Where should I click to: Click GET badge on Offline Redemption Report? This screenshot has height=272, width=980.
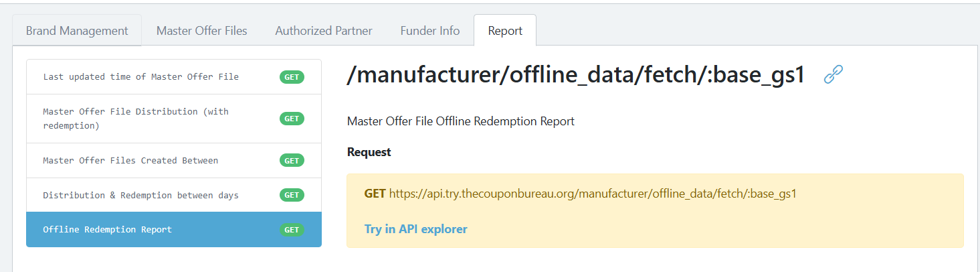click(292, 230)
